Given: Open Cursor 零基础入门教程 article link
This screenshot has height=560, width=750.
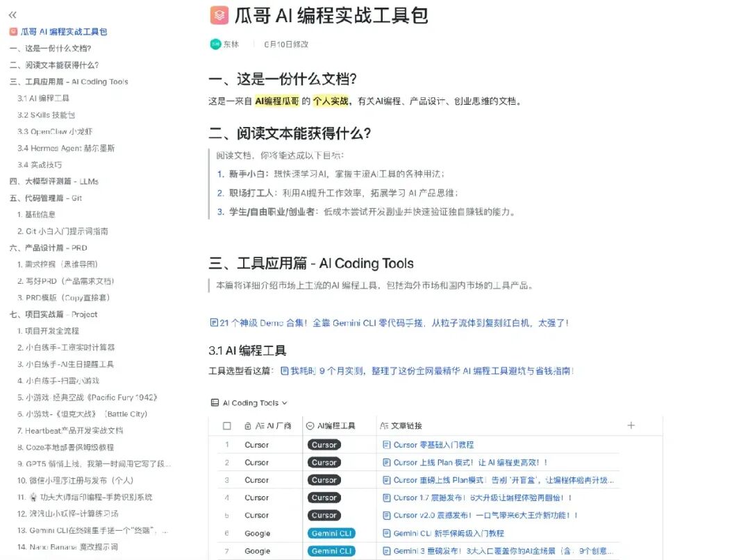Looking at the screenshot, I should 433,445.
